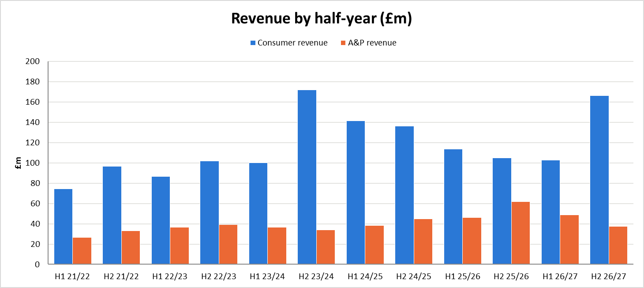Click the 'H2 22/23' category axis label

click(219, 277)
